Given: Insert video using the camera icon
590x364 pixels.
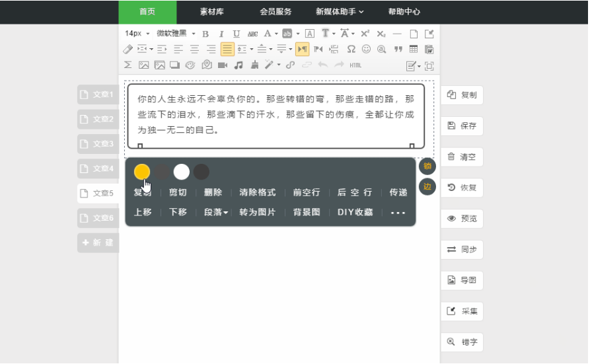Looking at the screenshot, I should click(x=223, y=65).
